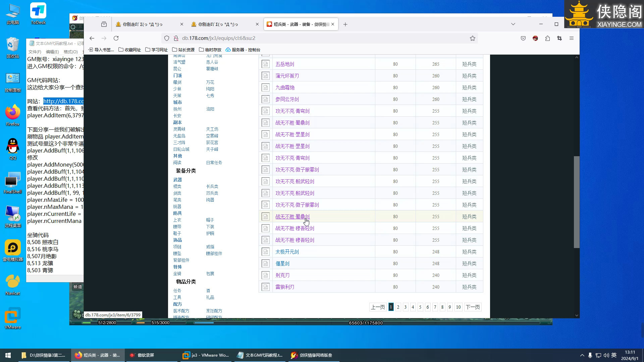Click item icon beside 五岳地剑

266,64
